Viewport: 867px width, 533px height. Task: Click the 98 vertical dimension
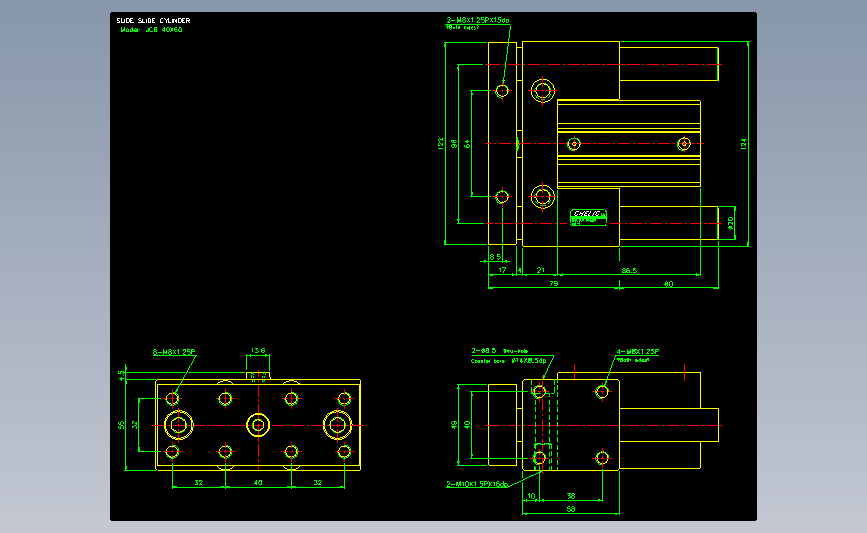[x=453, y=143]
